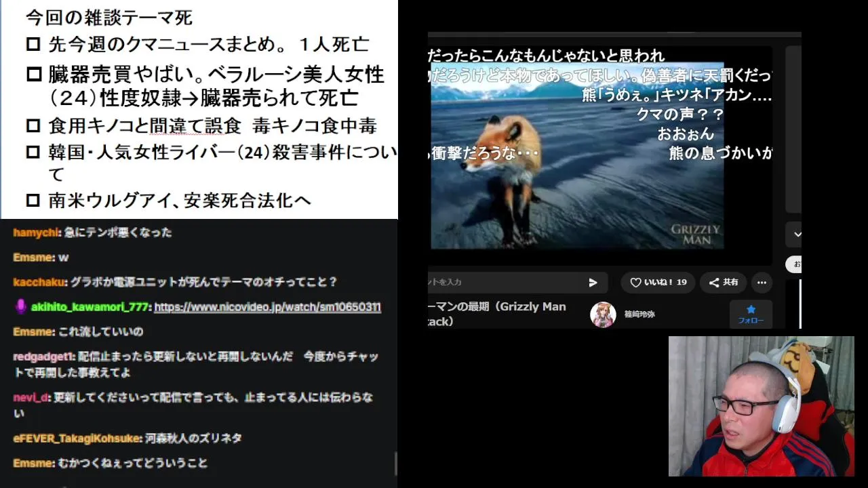Click Emsme's "w" chat message
The image size is (868, 488).
click(x=64, y=258)
